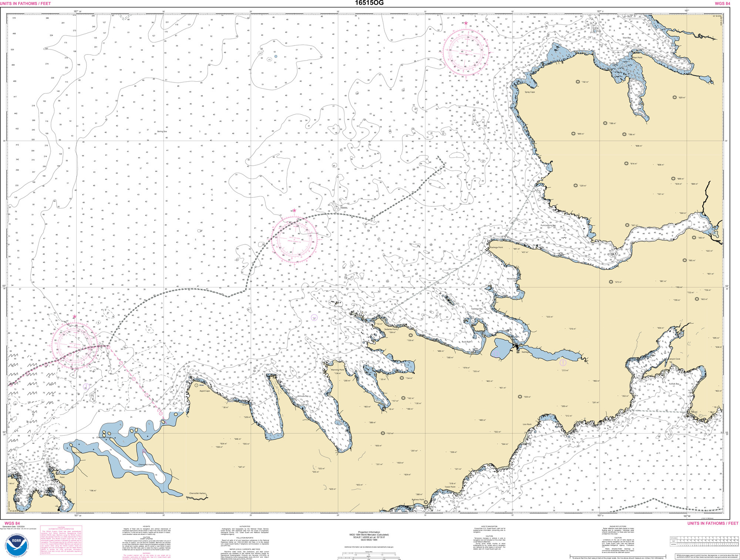The width and height of the screenshot is (740, 560).
Task: Click the Skan Bay label
Action: (627, 38)
